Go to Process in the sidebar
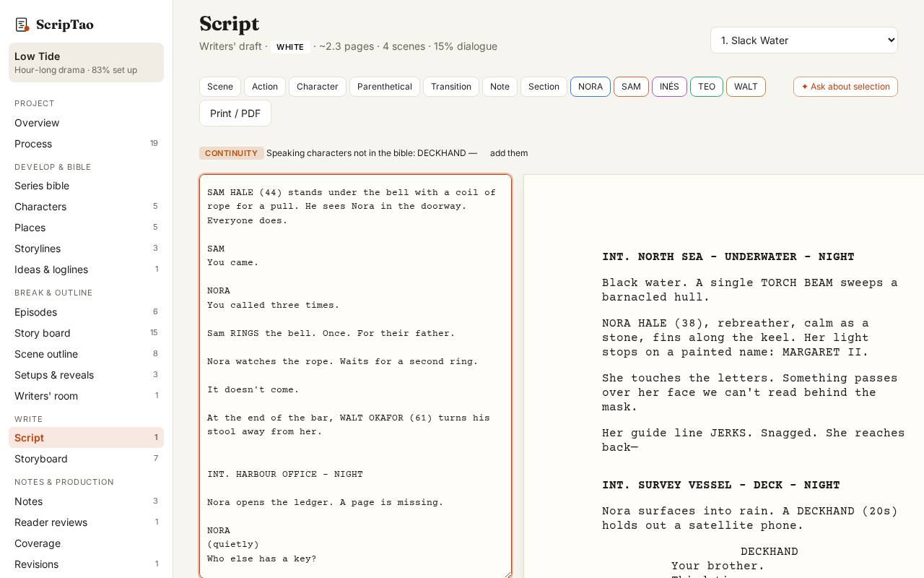 coord(86,144)
